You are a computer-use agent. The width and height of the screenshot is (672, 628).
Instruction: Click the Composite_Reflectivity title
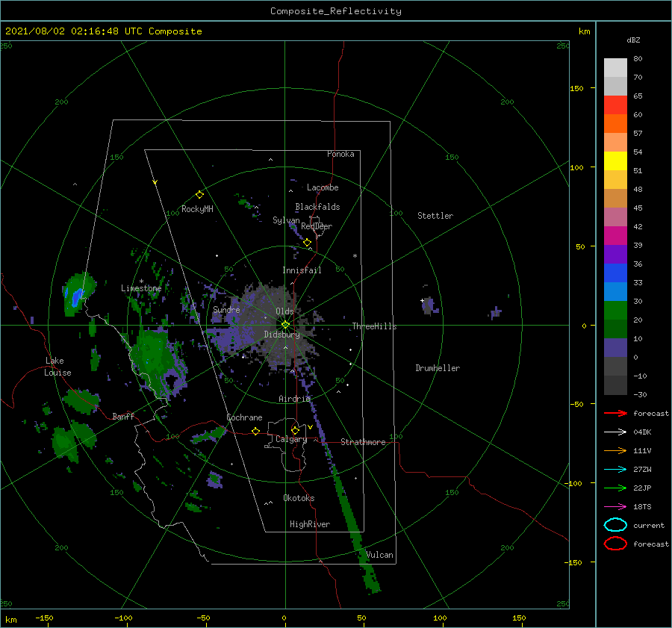click(336, 11)
